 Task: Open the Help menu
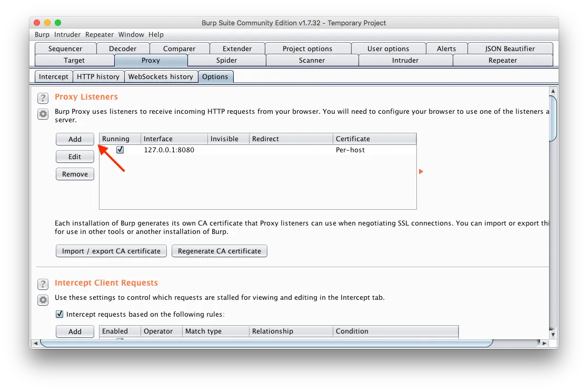point(156,35)
